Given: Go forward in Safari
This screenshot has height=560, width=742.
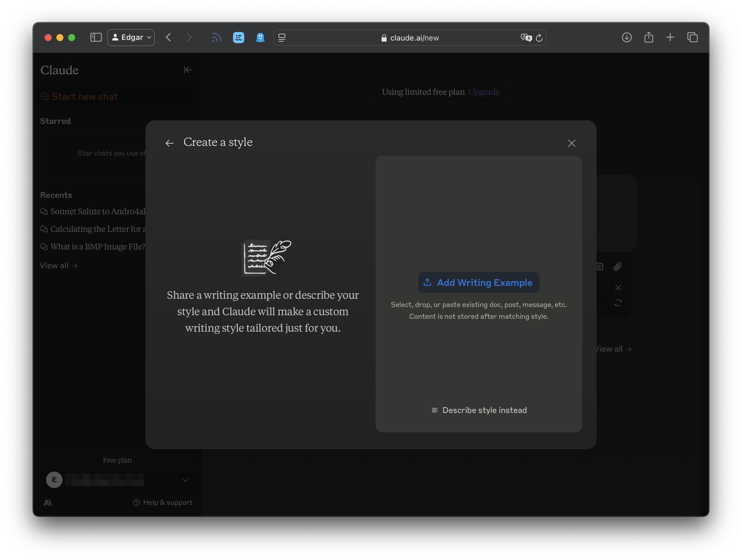Looking at the screenshot, I should [x=189, y=37].
